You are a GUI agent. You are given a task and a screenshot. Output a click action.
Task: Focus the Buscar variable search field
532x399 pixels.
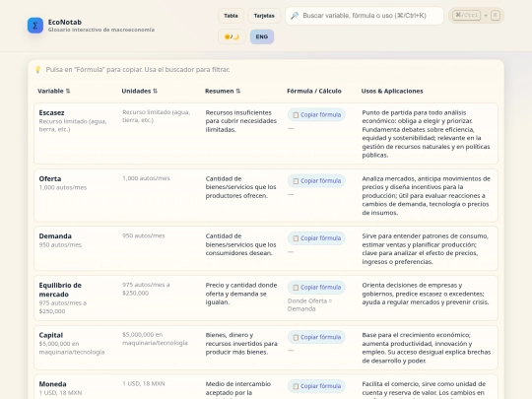point(365,16)
